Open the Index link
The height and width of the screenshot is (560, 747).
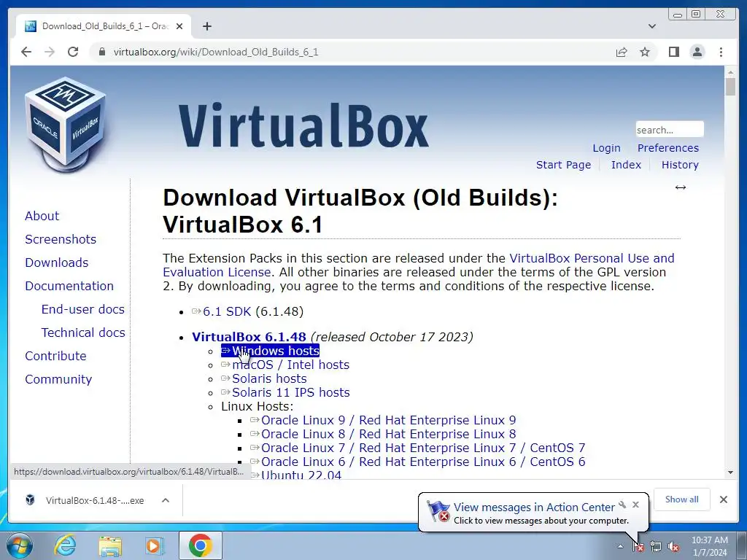(x=626, y=165)
